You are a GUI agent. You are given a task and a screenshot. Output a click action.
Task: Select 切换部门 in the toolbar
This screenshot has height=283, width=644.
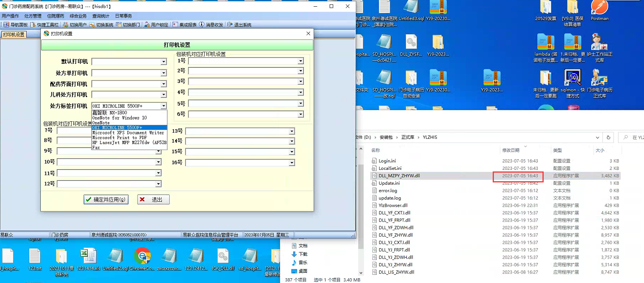(x=128, y=25)
